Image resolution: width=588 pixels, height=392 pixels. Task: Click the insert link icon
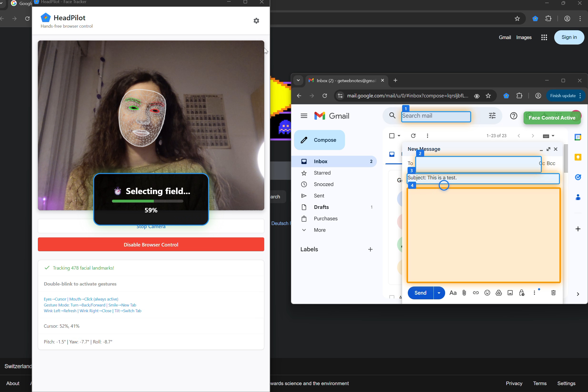(476, 293)
